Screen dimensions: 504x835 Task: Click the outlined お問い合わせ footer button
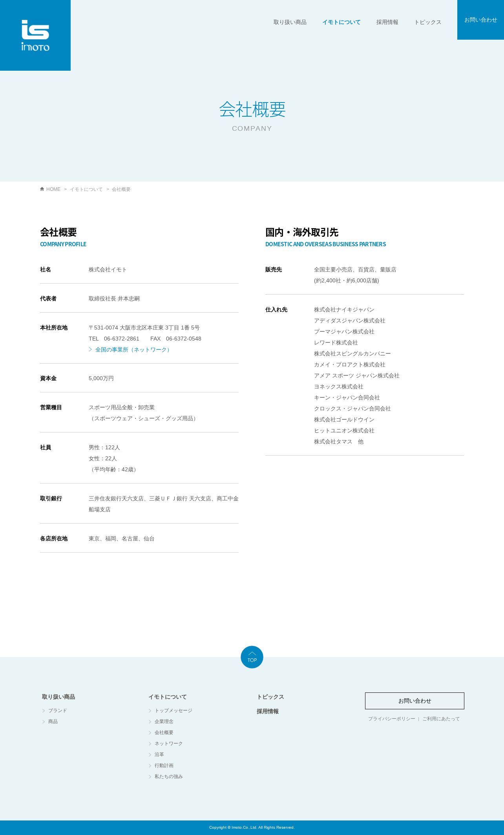[x=415, y=701]
